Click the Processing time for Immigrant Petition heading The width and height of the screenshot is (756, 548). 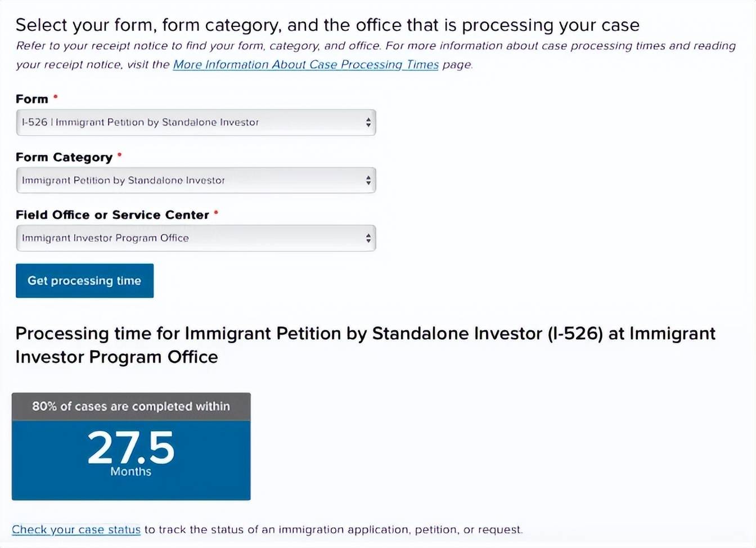coord(365,345)
